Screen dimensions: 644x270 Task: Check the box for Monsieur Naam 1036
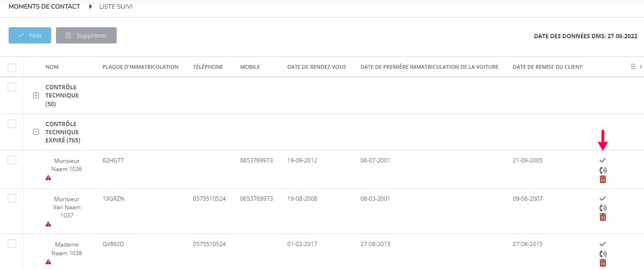(12, 160)
